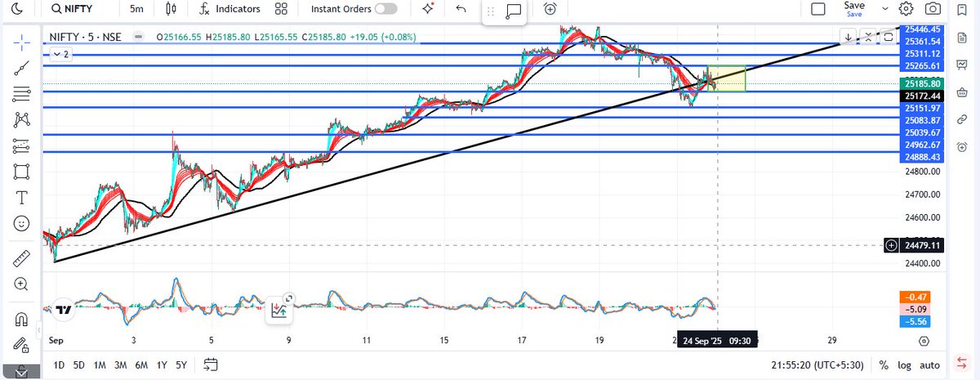Save the chart layout
980x380 pixels.
[854, 9]
